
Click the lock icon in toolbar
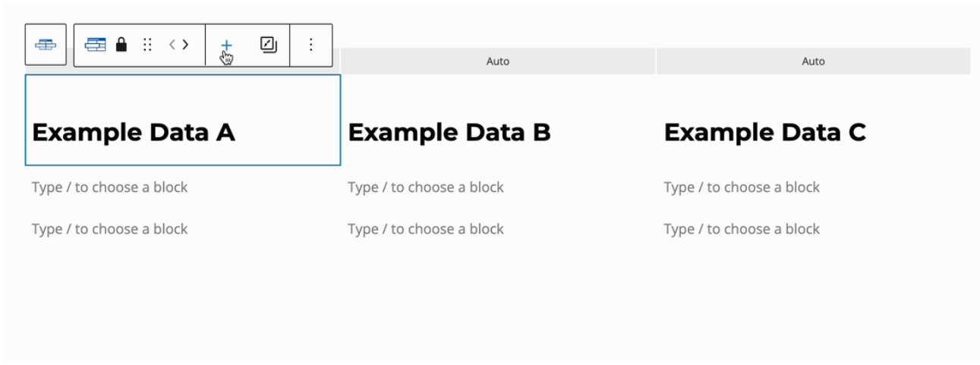click(x=121, y=45)
